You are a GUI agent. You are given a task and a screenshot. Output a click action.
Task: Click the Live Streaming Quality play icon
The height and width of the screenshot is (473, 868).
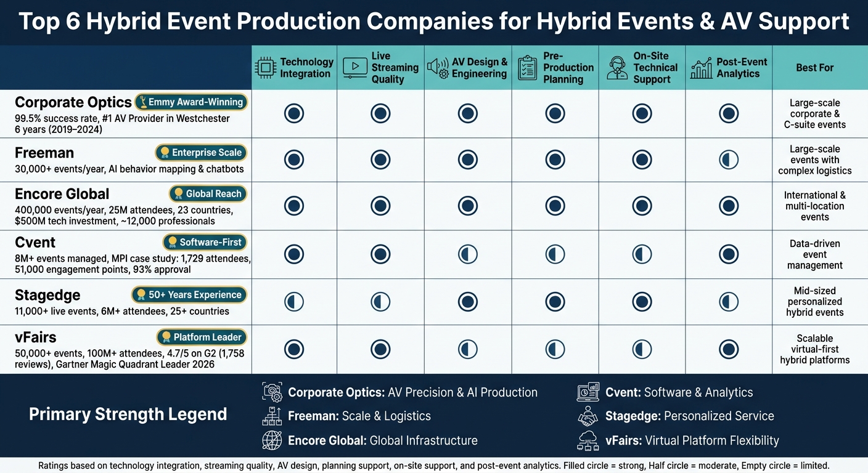(x=354, y=67)
